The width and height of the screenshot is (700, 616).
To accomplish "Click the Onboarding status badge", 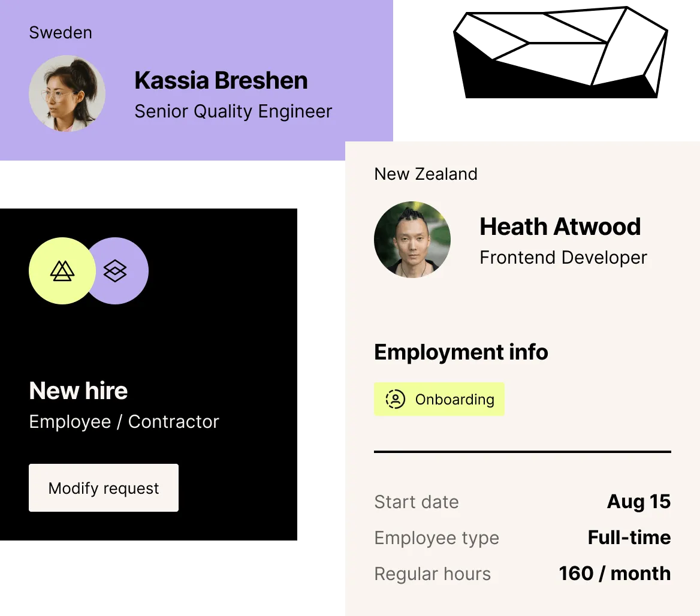I will (439, 399).
